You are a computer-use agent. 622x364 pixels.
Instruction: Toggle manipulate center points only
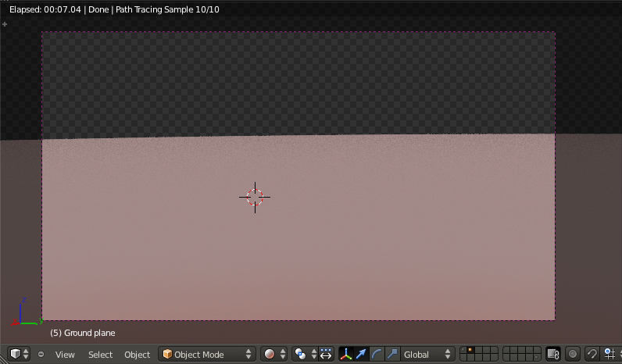(x=326, y=354)
